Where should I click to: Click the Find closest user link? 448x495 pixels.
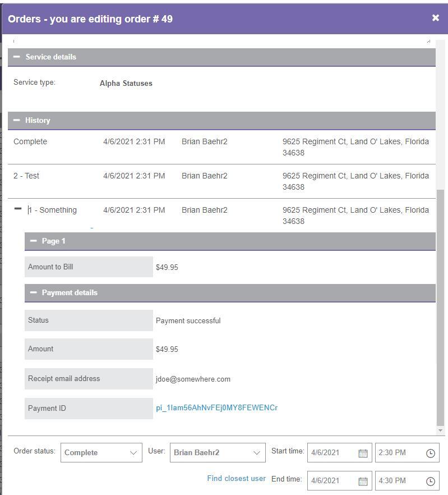(236, 479)
